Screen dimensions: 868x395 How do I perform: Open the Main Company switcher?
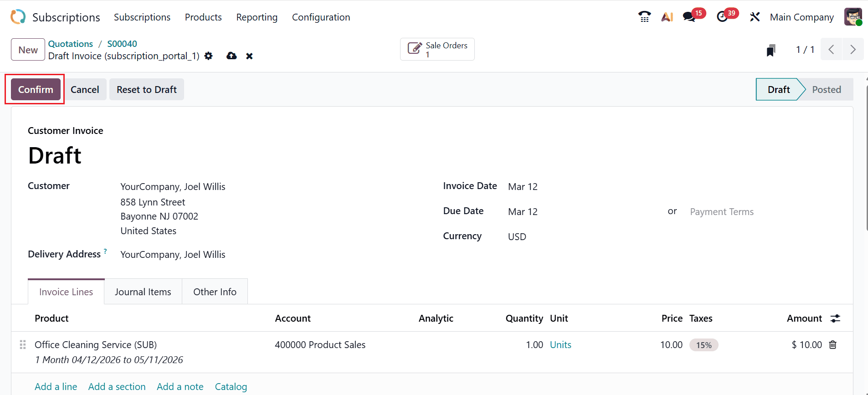[801, 17]
